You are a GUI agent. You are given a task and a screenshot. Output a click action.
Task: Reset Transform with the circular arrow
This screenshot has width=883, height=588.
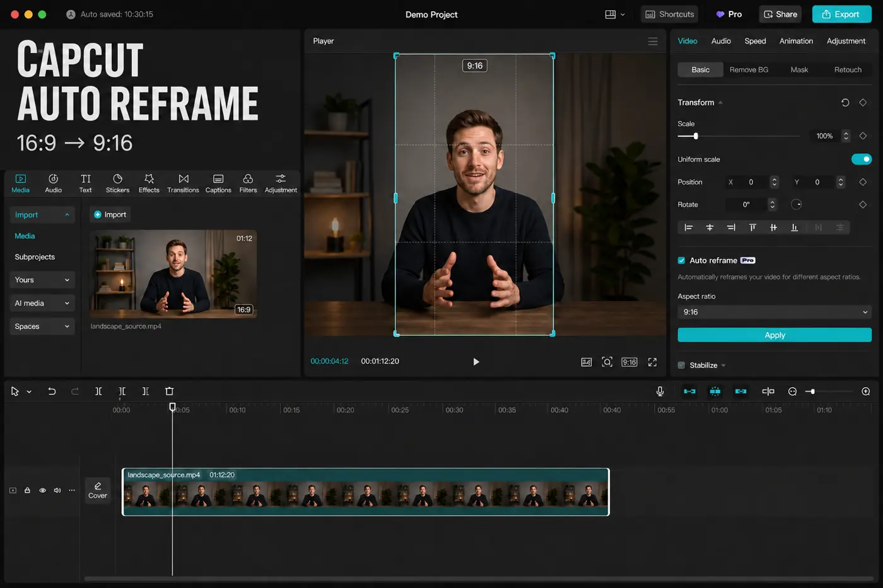(845, 102)
